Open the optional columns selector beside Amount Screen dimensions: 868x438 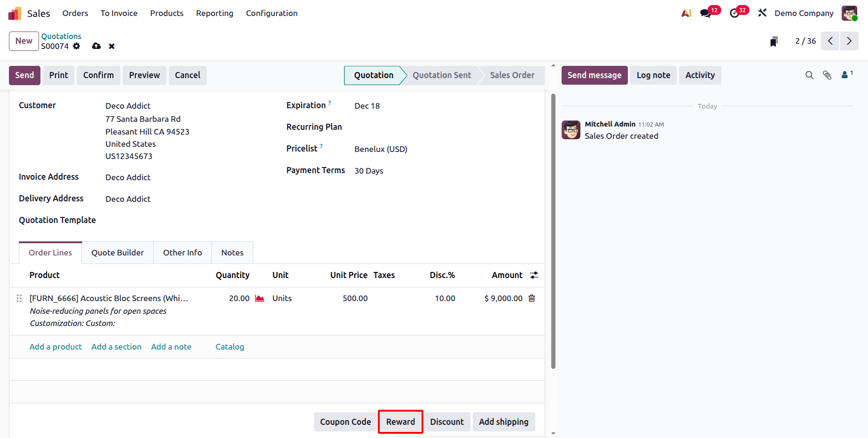click(x=534, y=275)
